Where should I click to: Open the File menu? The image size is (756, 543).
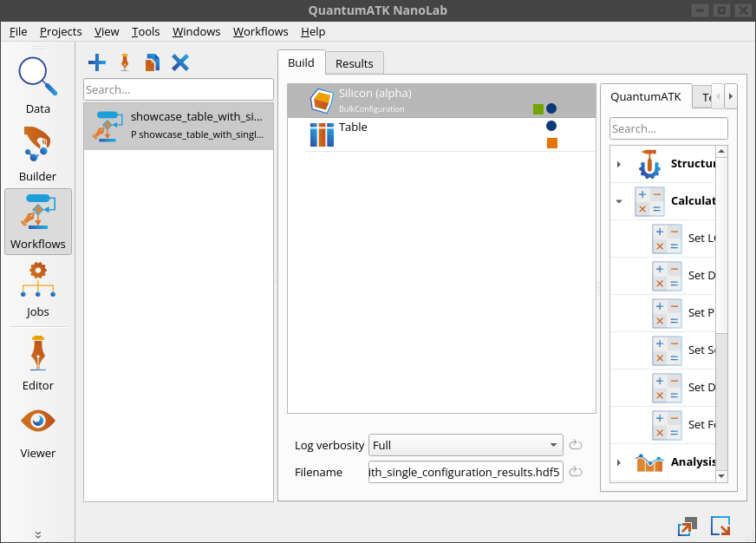[x=18, y=32]
